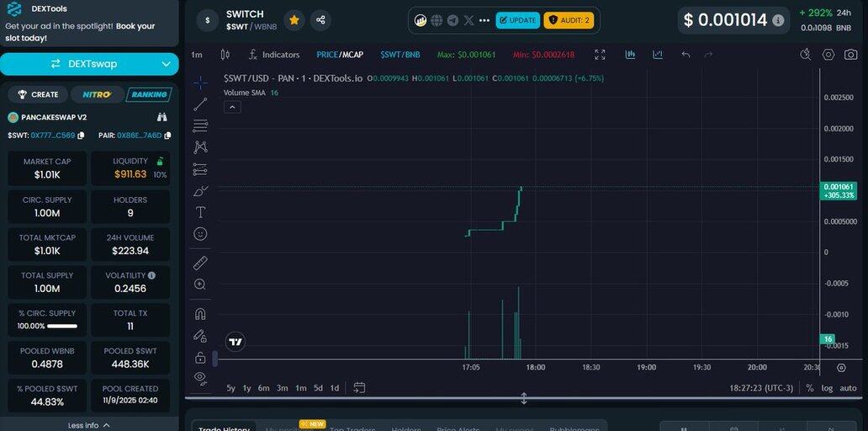
Task: Expand the DEXTswap dropdown
Action: [x=166, y=64]
